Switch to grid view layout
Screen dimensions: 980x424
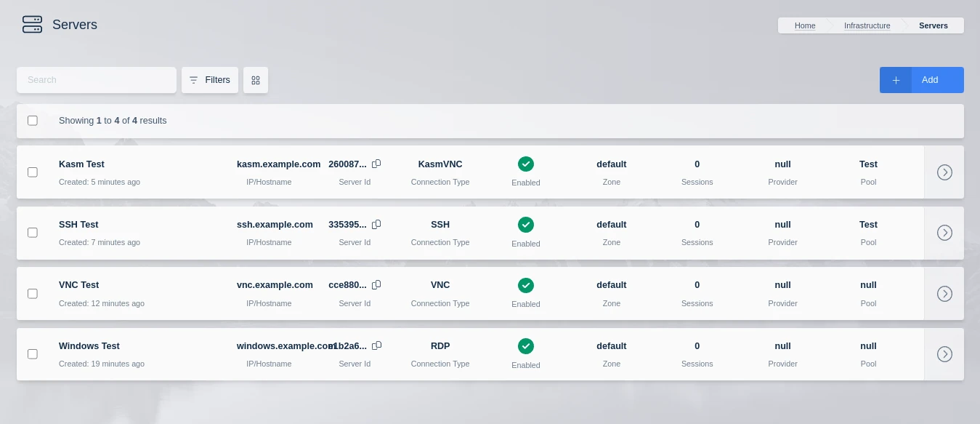[256, 80]
